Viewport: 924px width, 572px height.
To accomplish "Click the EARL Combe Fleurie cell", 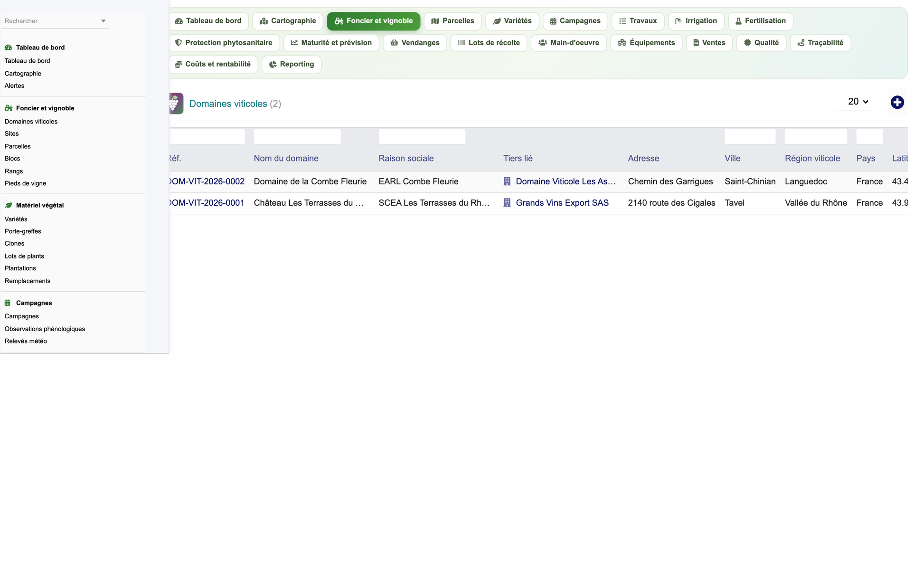I will [418, 181].
